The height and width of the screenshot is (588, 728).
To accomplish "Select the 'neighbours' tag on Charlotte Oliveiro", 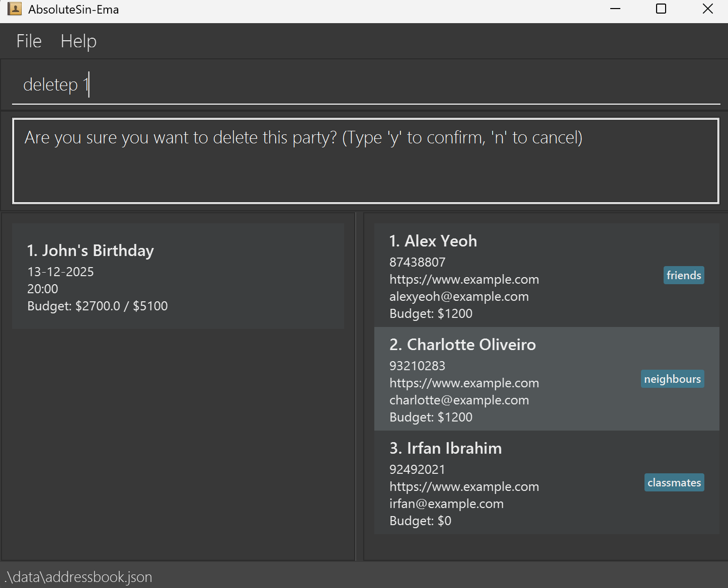I will 672,379.
